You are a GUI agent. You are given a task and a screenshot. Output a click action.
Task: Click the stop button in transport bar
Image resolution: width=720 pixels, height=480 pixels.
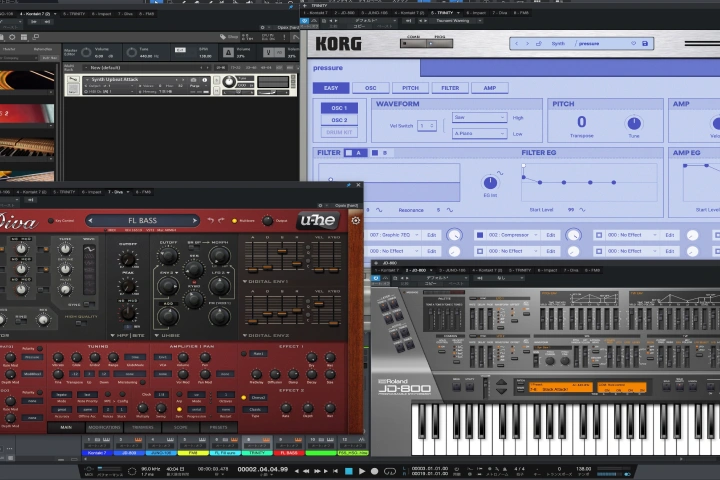click(349, 471)
